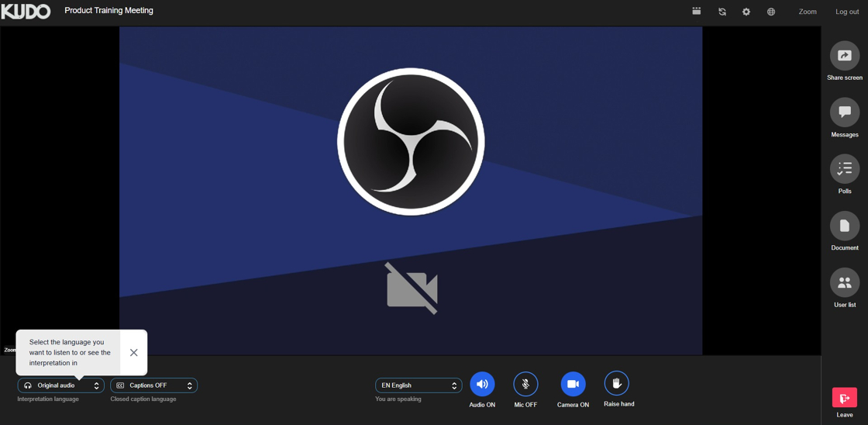Click the CC icon in captions selector
The width and height of the screenshot is (868, 425).
tap(120, 385)
